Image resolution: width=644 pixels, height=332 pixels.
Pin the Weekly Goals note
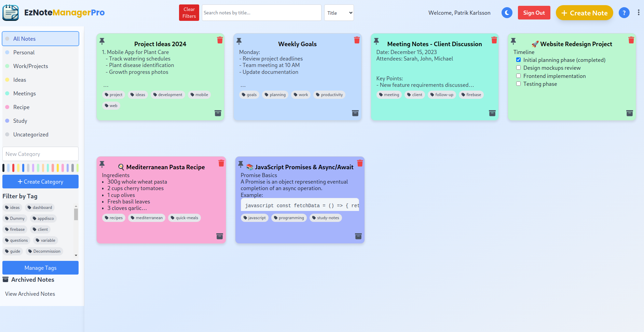239,41
